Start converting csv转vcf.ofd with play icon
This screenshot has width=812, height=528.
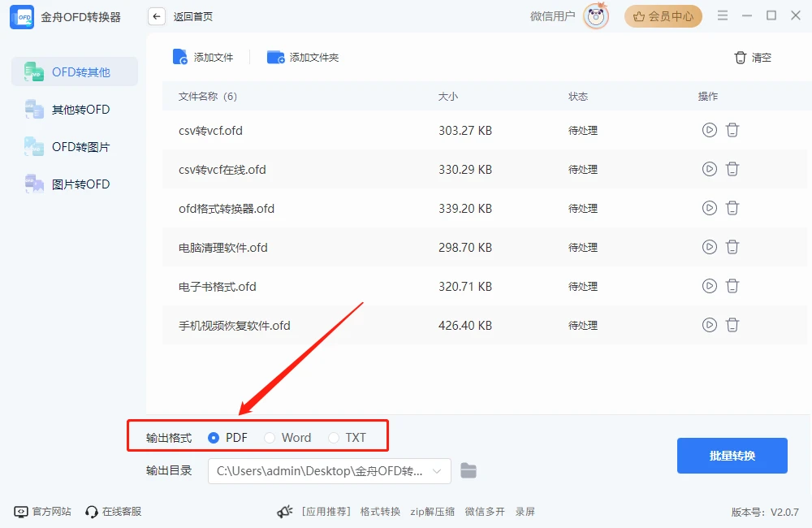(x=709, y=129)
